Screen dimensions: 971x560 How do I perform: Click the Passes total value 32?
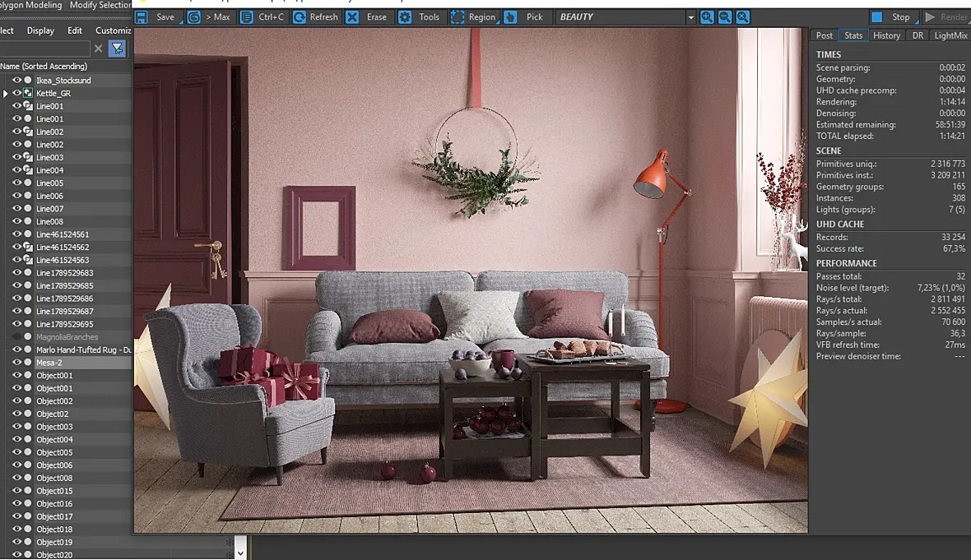click(960, 276)
